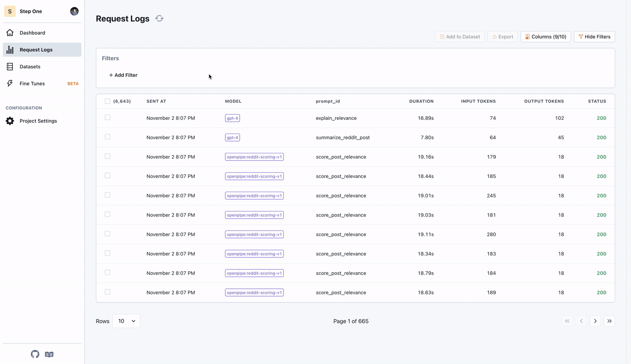Click the DURATION column header
This screenshot has height=364, width=631.
(x=421, y=101)
